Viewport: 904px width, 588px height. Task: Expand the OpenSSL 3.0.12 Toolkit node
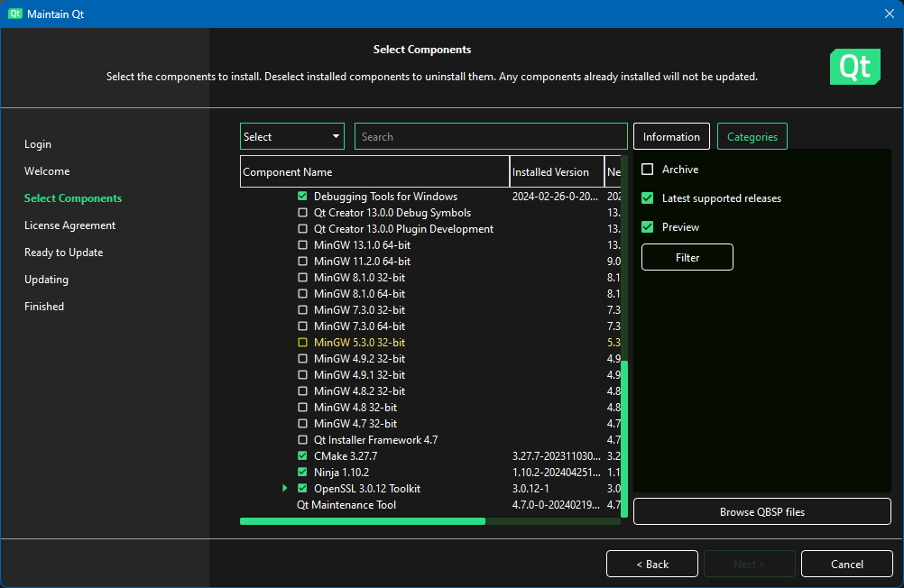[285, 489]
